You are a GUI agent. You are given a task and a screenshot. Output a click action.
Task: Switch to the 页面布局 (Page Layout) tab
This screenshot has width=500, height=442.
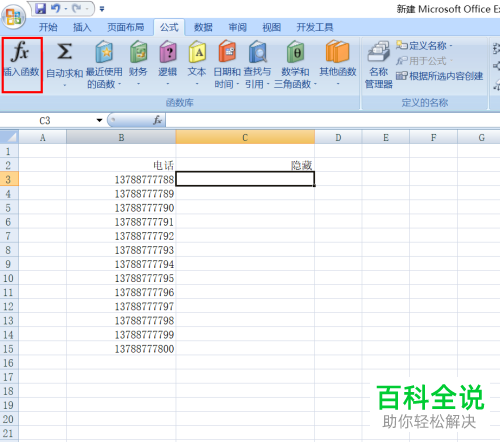[126, 27]
